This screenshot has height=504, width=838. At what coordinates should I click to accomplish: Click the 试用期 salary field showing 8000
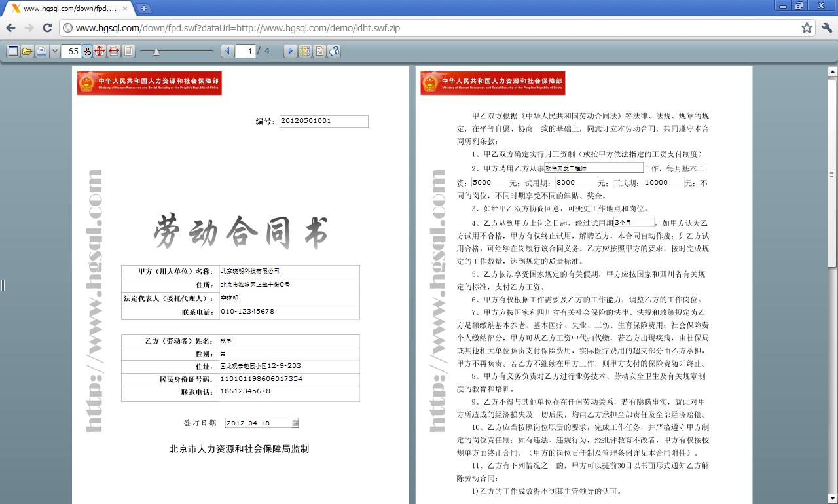pos(576,182)
